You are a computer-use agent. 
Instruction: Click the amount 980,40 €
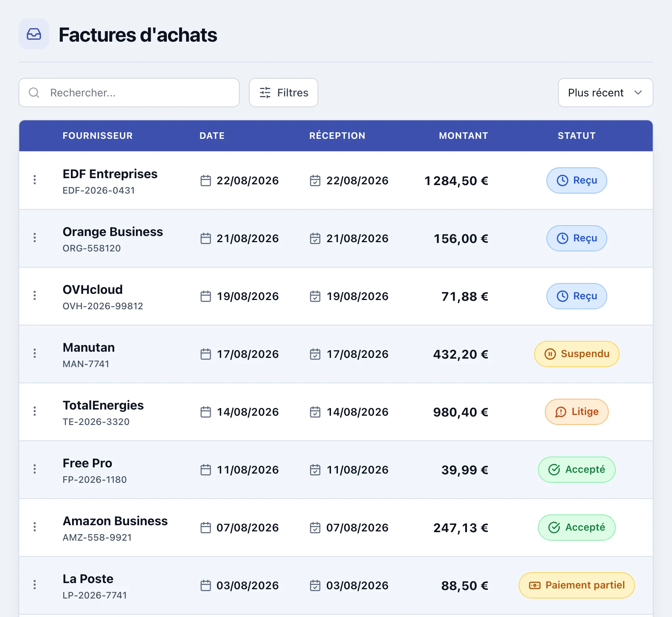coord(461,412)
